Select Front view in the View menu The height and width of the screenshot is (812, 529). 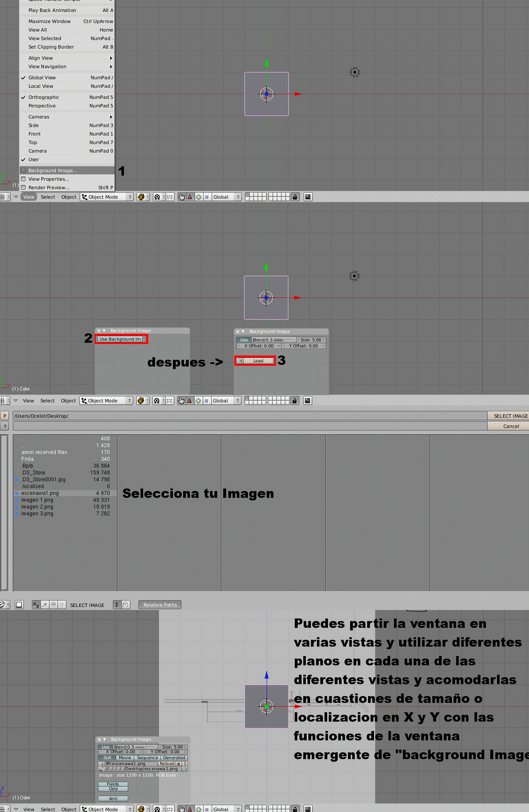[67, 134]
